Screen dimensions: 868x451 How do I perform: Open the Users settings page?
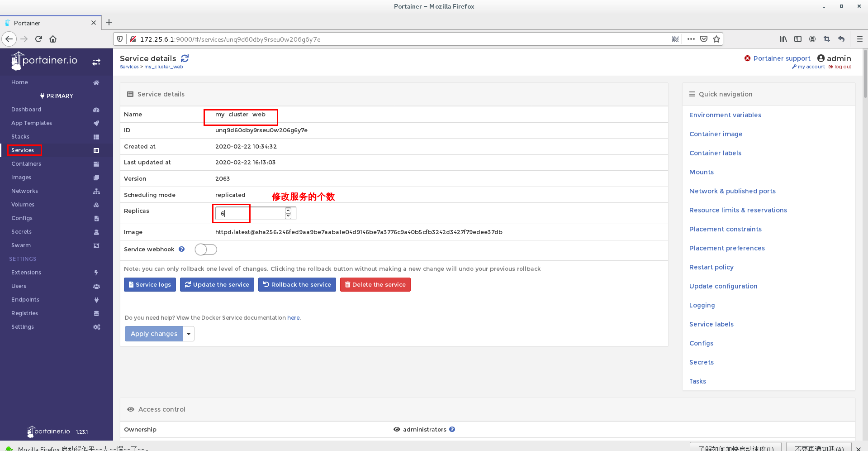click(x=19, y=286)
